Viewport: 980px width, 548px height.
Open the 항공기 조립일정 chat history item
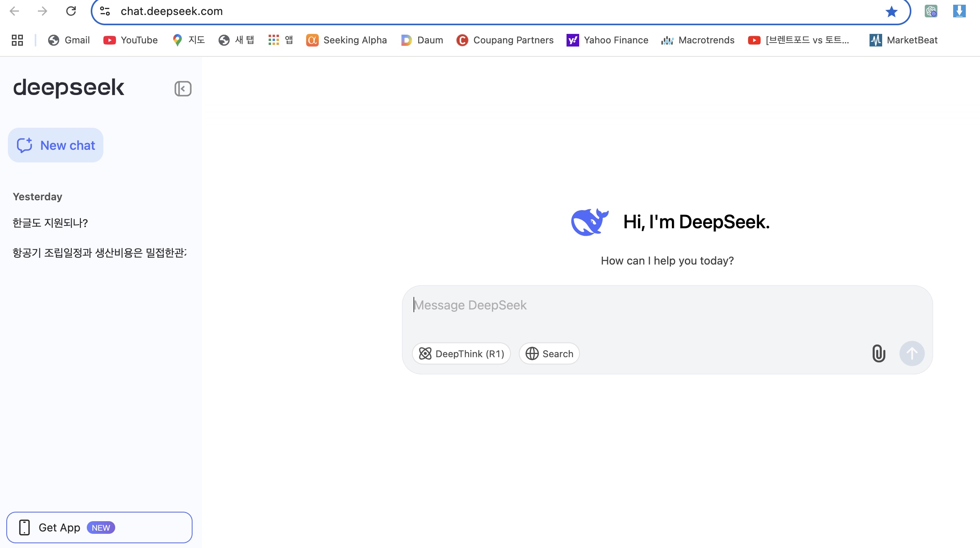point(99,253)
